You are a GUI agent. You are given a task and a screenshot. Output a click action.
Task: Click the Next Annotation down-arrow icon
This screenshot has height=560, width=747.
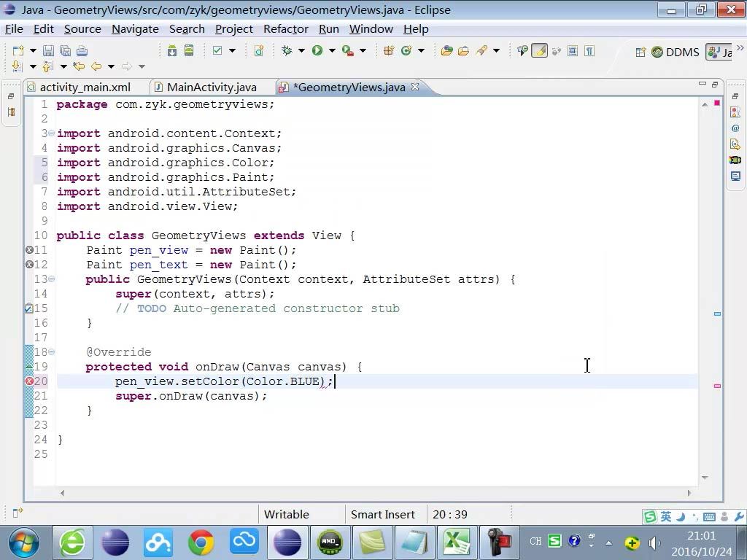click(x=18, y=66)
